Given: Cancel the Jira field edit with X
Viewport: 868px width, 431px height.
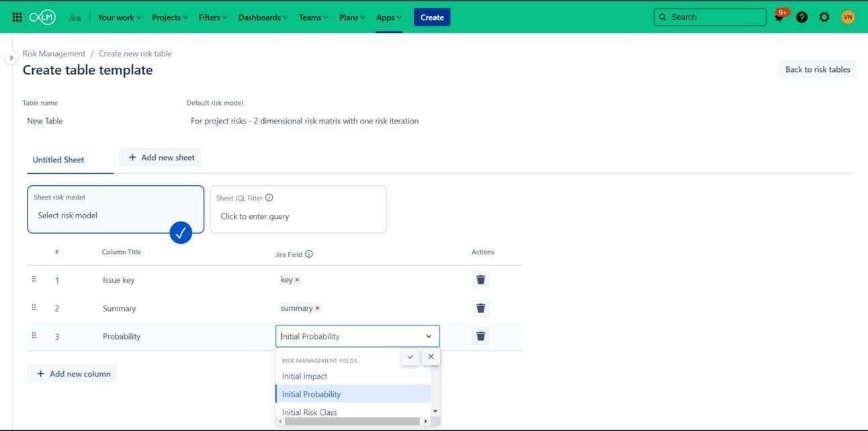Looking at the screenshot, I should tap(431, 356).
